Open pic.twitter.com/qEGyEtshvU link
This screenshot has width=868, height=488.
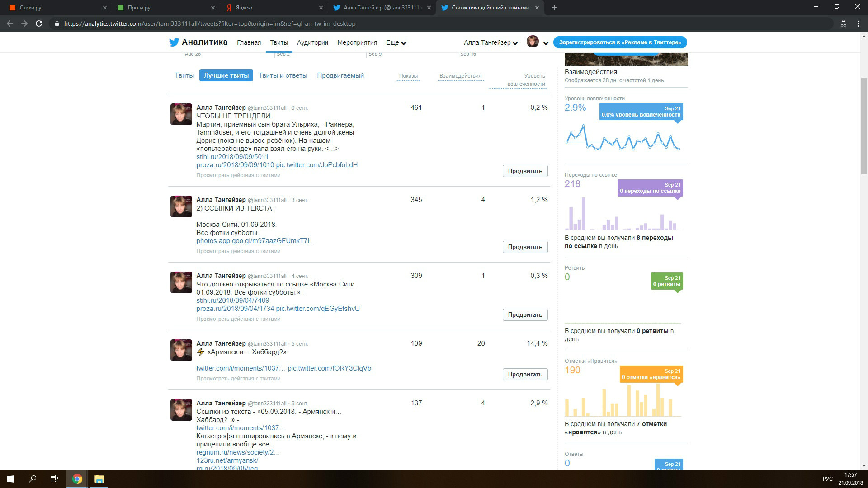click(x=318, y=309)
